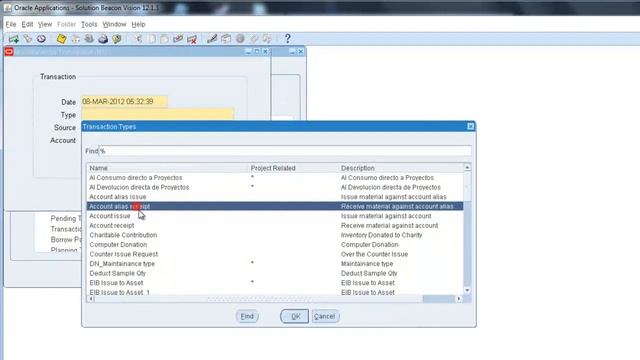640x360 pixels.
Task: Click the Translations globe icon
Action: [240, 39]
